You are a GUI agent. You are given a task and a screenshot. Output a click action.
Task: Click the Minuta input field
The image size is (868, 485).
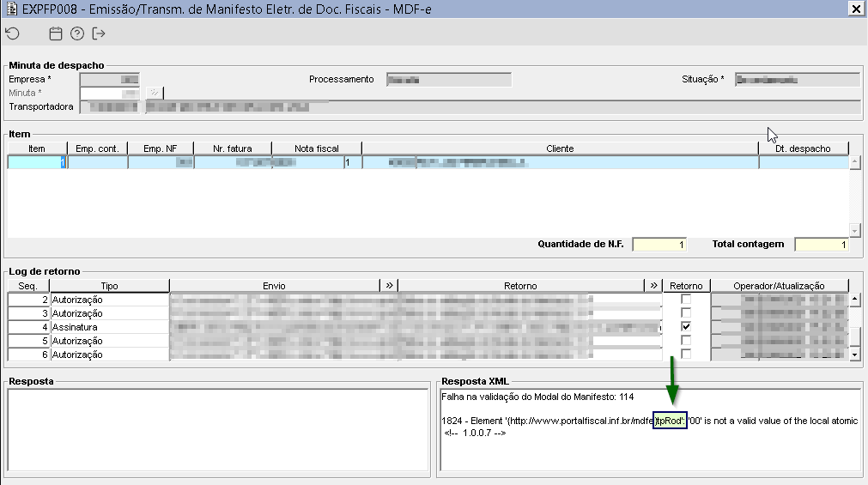pyautogui.click(x=110, y=93)
